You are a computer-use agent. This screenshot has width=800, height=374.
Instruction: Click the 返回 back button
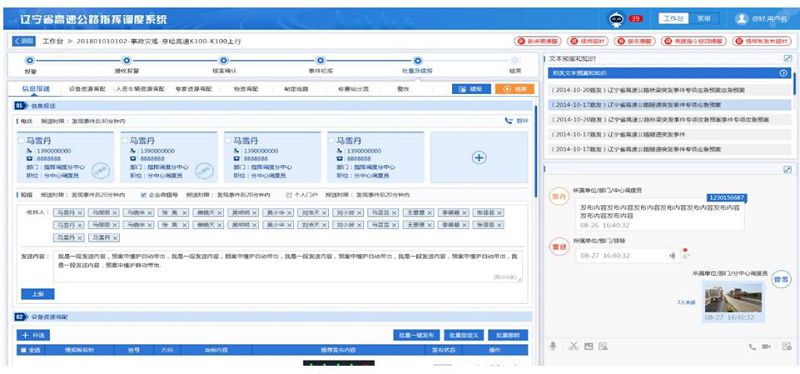(24, 41)
